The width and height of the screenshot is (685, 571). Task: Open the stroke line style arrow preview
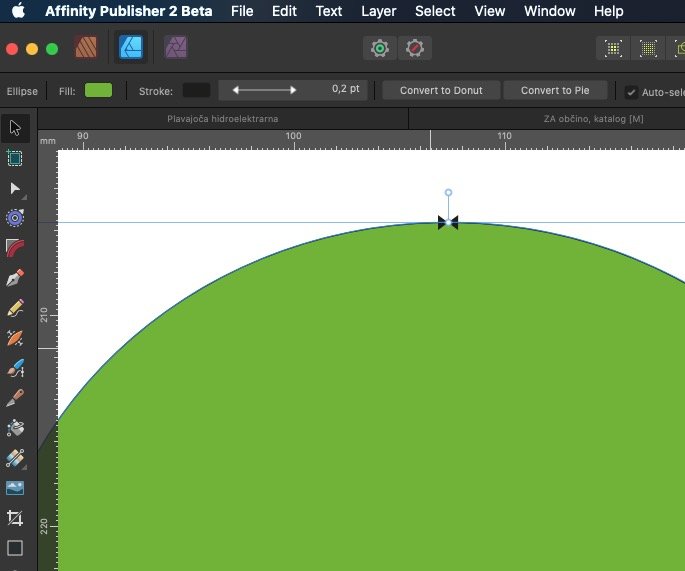pos(264,90)
